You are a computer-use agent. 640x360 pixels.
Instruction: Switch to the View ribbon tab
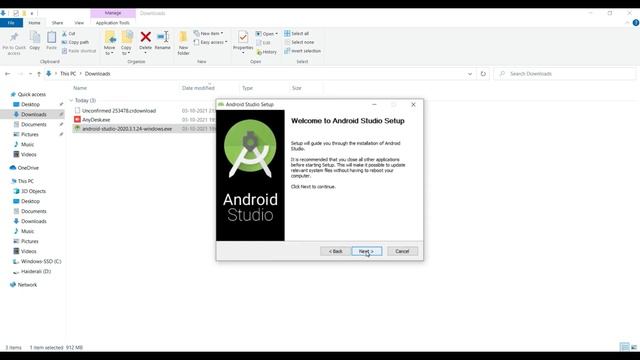tap(79, 23)
